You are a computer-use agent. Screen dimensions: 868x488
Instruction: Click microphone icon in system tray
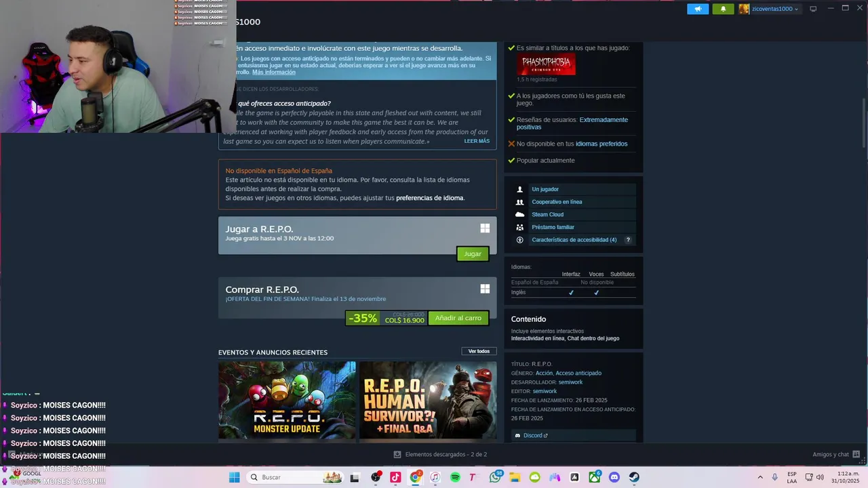click(774, 477)
